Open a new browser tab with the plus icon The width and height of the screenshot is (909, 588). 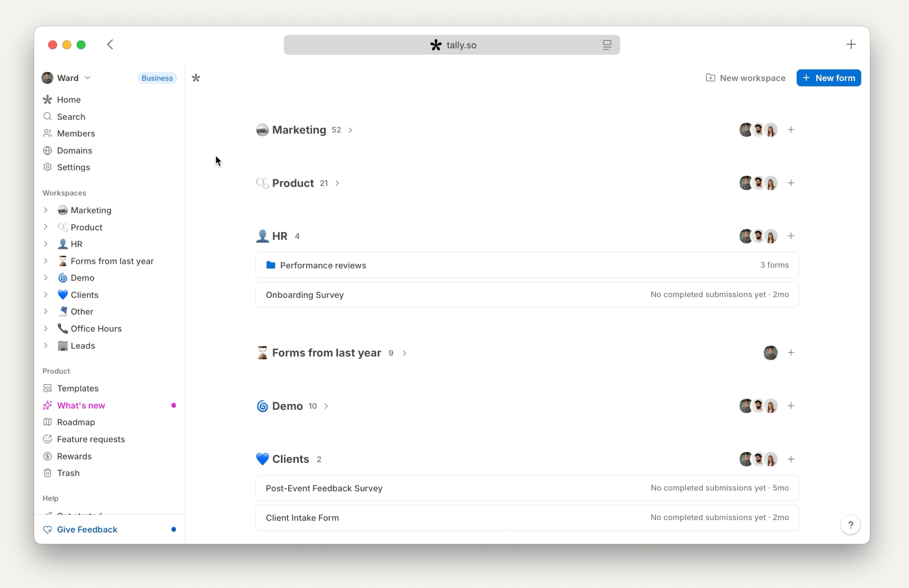pyautogui.click(x=851, y=44)
